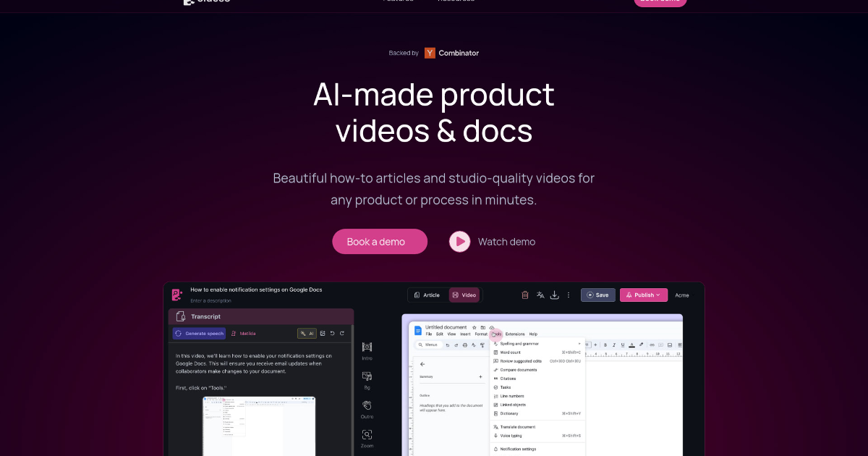This screenshot has height=456, width=868.
Task: Redo the transcript edit
Action: (341, 333)
